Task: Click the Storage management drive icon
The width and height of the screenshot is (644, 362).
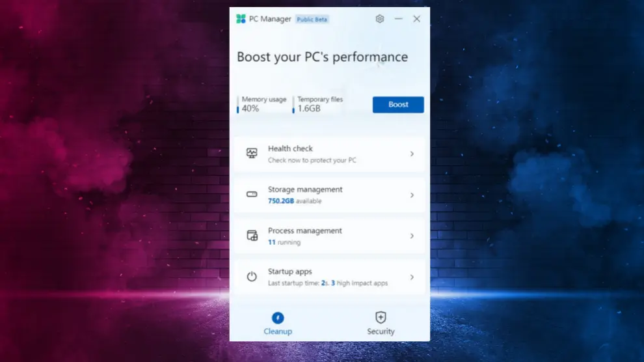Action: click(252, 195)
